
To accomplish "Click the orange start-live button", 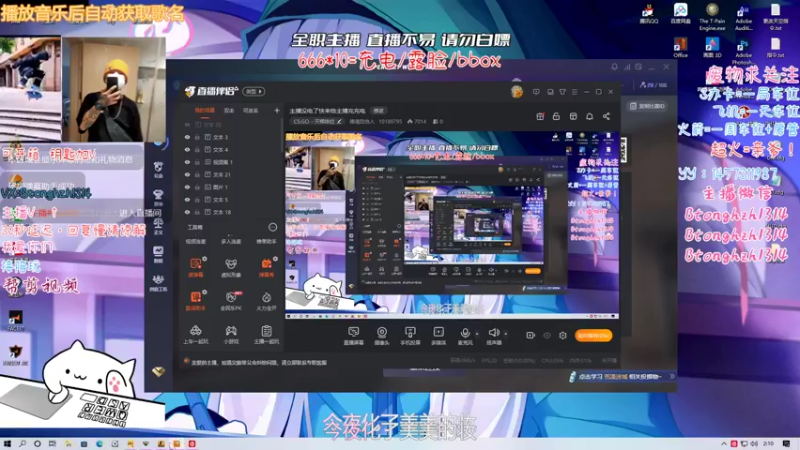I will tap(593, 335).
